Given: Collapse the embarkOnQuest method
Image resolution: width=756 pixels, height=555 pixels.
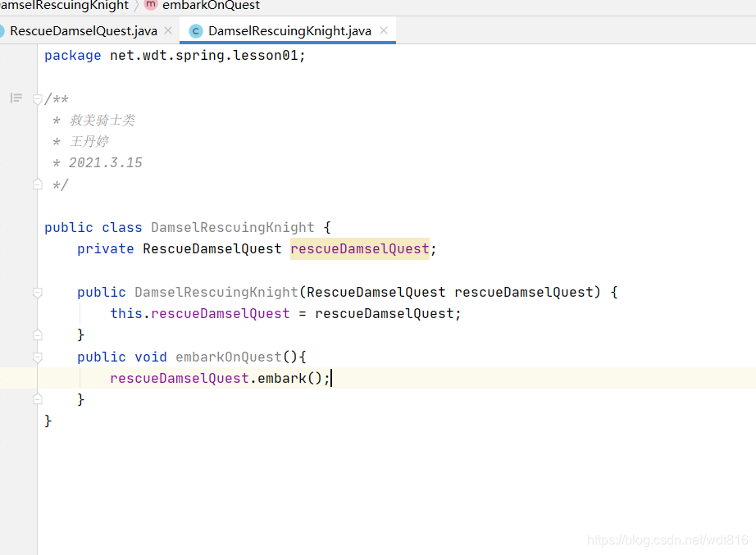Looking at the screenshot, I should click(37, 357).
